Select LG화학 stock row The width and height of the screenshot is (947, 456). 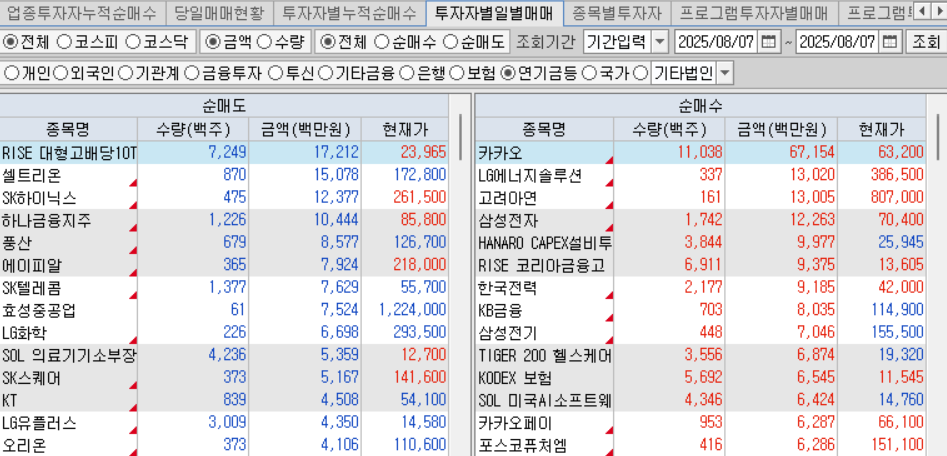(224, 333)
